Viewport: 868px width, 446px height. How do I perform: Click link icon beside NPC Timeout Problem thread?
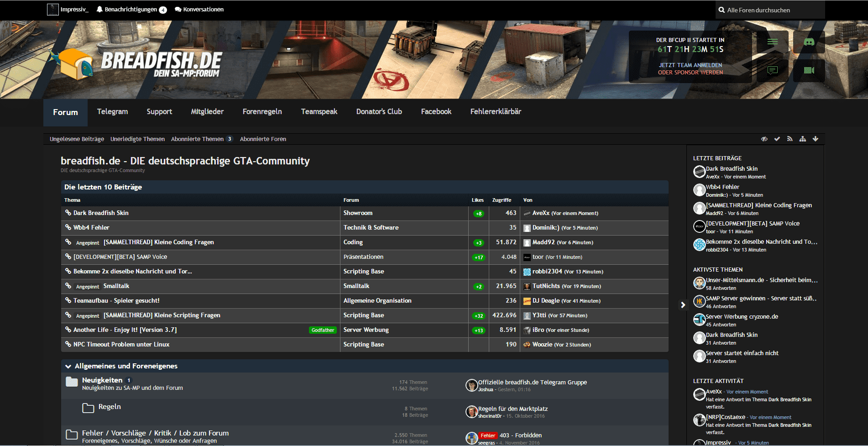coord(68,344)
